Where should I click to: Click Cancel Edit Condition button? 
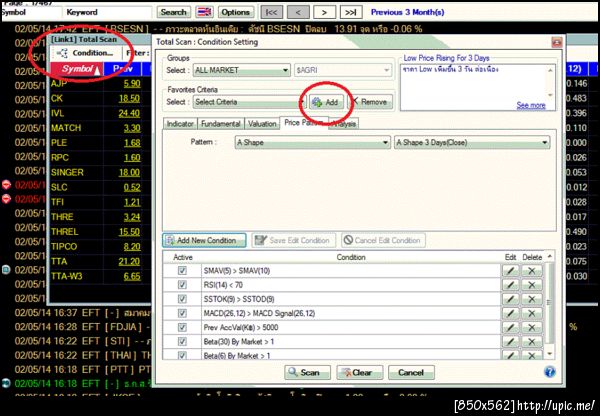click(383, 240)
